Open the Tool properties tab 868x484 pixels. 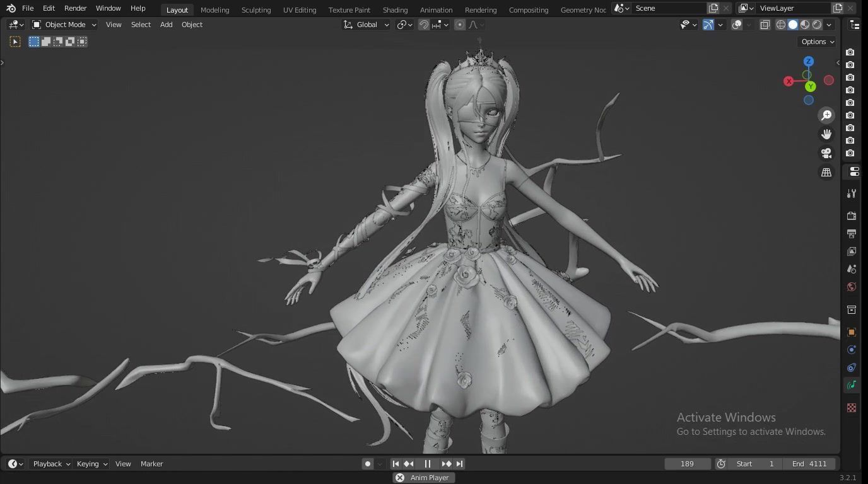coord(852,193)
